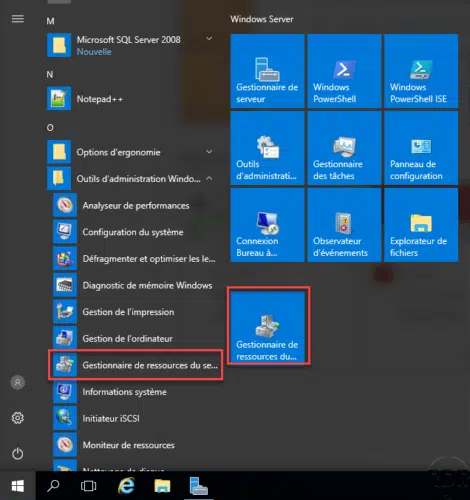470x500 pixels.
Task: Jump to the letter N section header
Action: 50,74
